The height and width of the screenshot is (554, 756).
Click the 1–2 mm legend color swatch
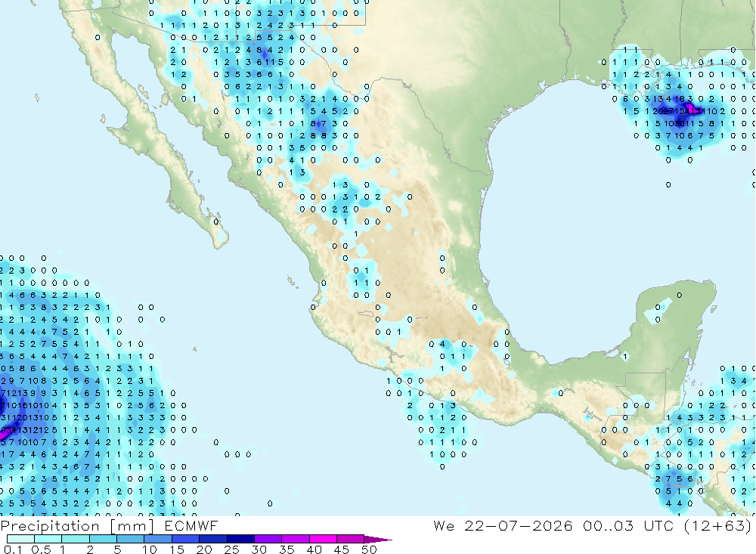click(x=76, y=539)
